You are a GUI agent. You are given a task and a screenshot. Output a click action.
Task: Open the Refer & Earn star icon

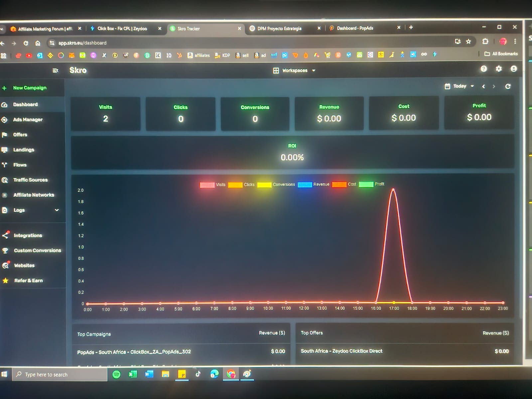click(x=5, y=281)
